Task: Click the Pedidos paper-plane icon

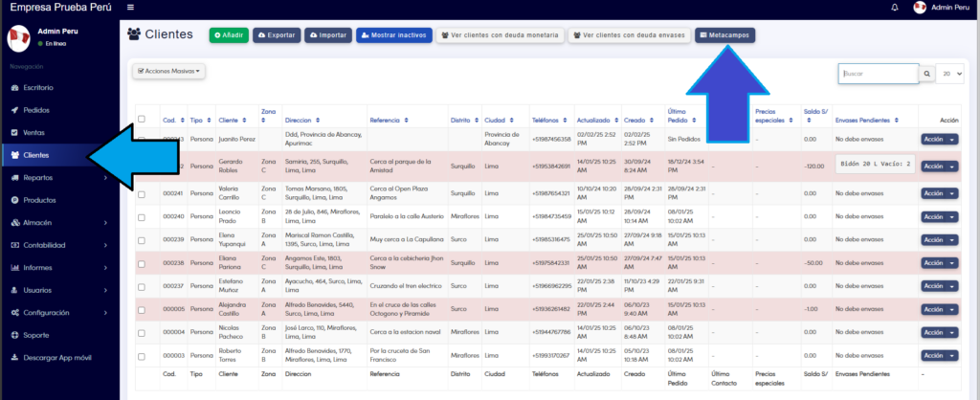Action: 15,110
